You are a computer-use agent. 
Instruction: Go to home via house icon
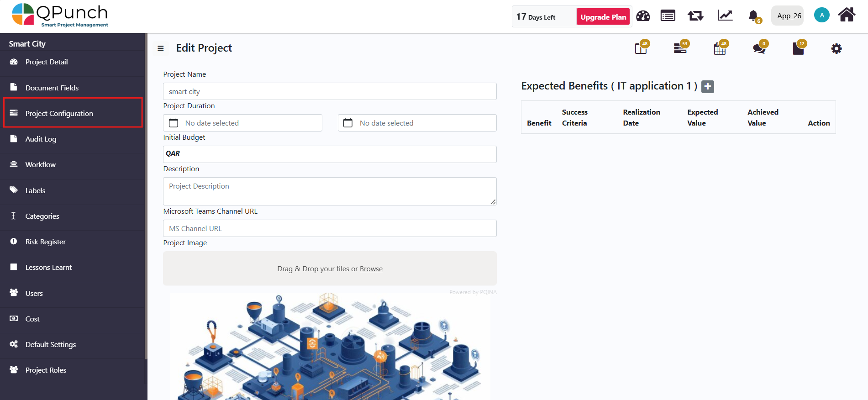click(x=847, y=15)
